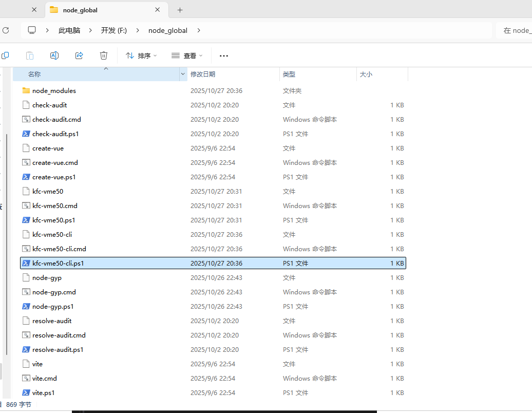This screenshot has height=413, width=532.
Task: Select the file named kfc-vme50
Action: click(48, 192)
